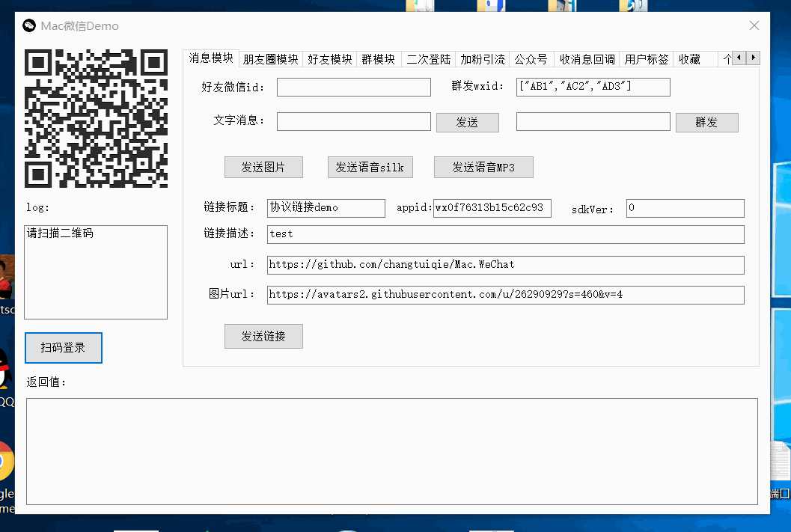Image resolution: width=791 pixels, height=532 pixels.
Task: Click the 发送链接 button
Action: click(x=264, y=337)
